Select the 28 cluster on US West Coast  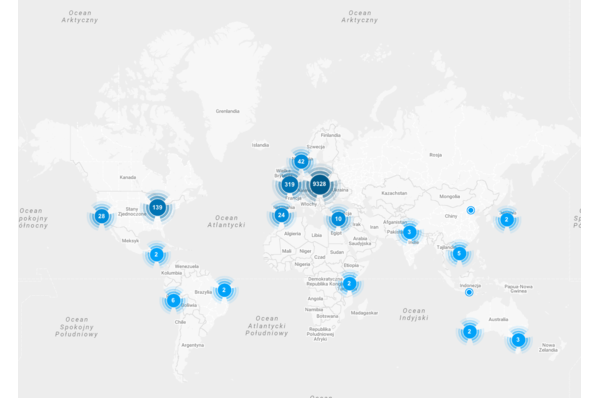click(101, 215)
